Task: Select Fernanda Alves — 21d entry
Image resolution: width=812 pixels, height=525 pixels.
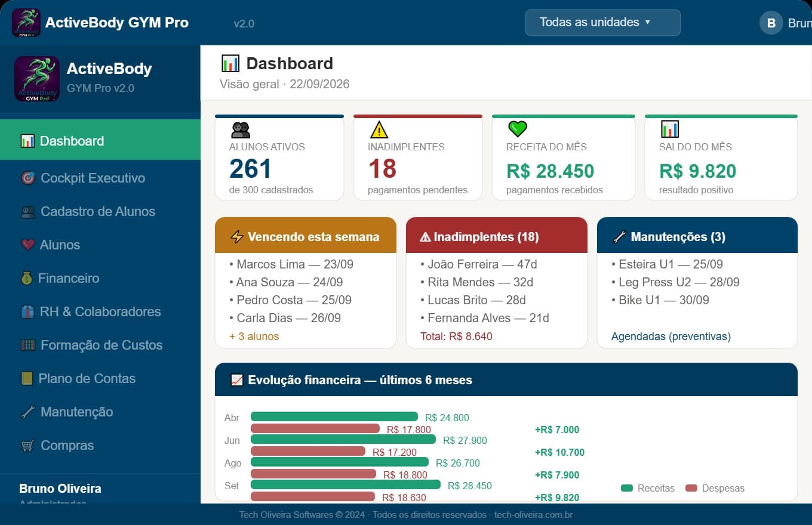Action: (x=485, y=318)
